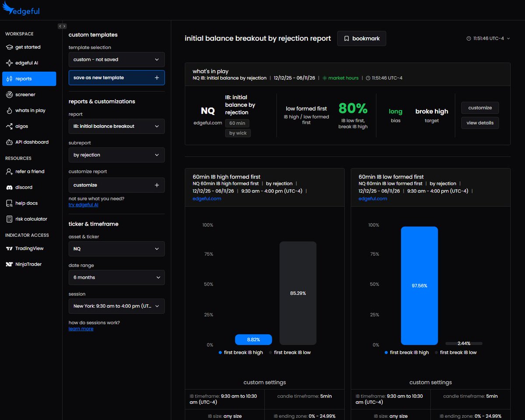
Task: Open the report dropdown showing IB: initial balance breakout
Action: tap(117, 126)
